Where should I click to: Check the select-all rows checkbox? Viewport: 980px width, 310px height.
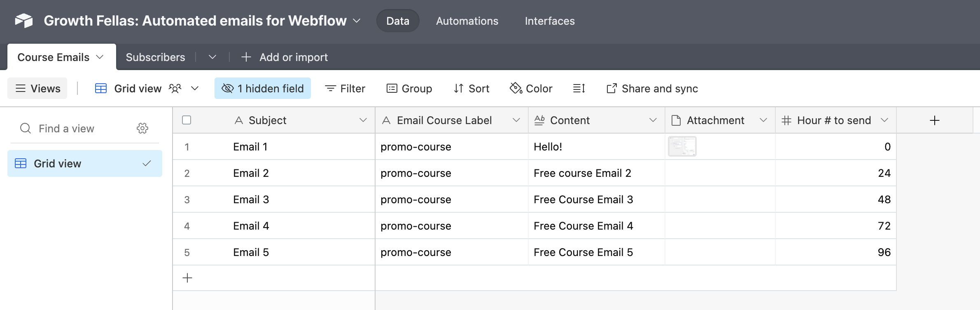click(x=187, y=120)
